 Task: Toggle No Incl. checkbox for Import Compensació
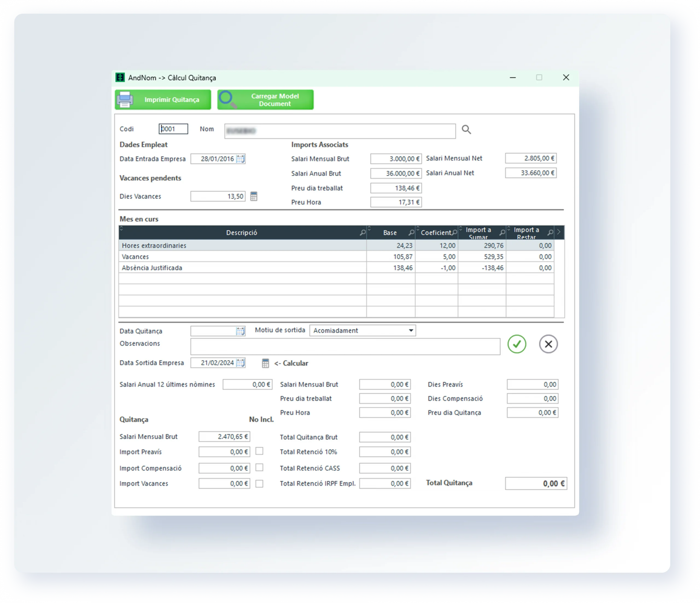[x=259, y=467]
